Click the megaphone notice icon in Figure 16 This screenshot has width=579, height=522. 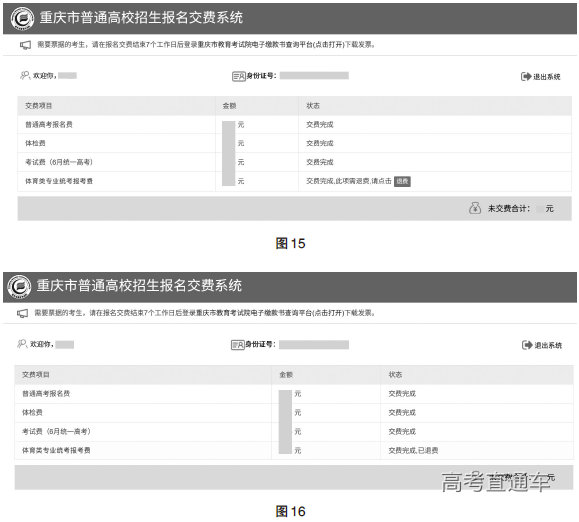23,313
